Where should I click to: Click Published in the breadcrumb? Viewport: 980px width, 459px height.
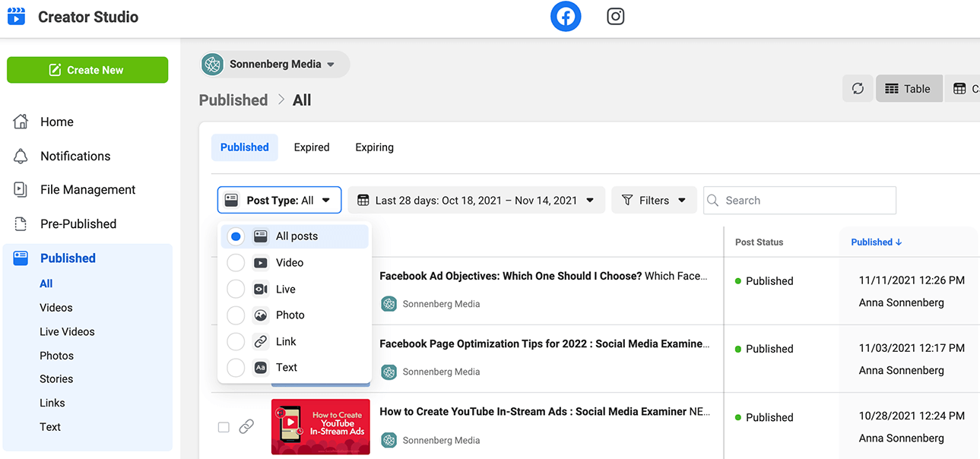pyautogui.click(x=233, y=100)
